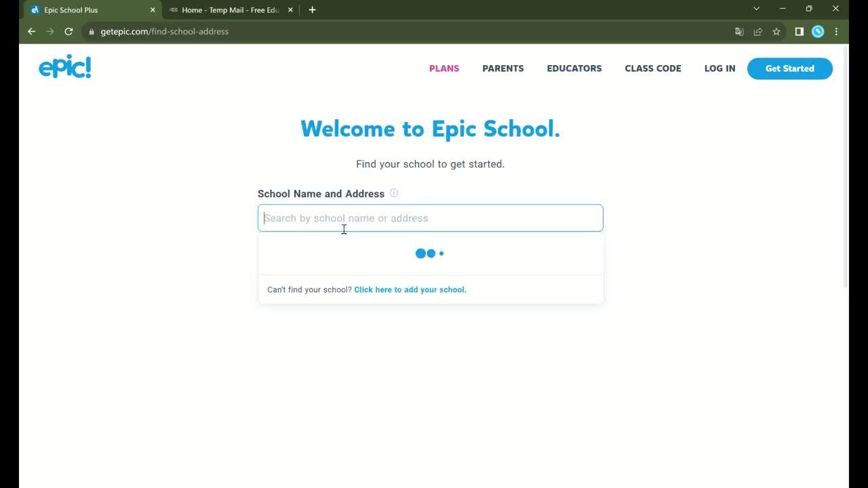Navigate back using the back arrow

pos(31,31)
